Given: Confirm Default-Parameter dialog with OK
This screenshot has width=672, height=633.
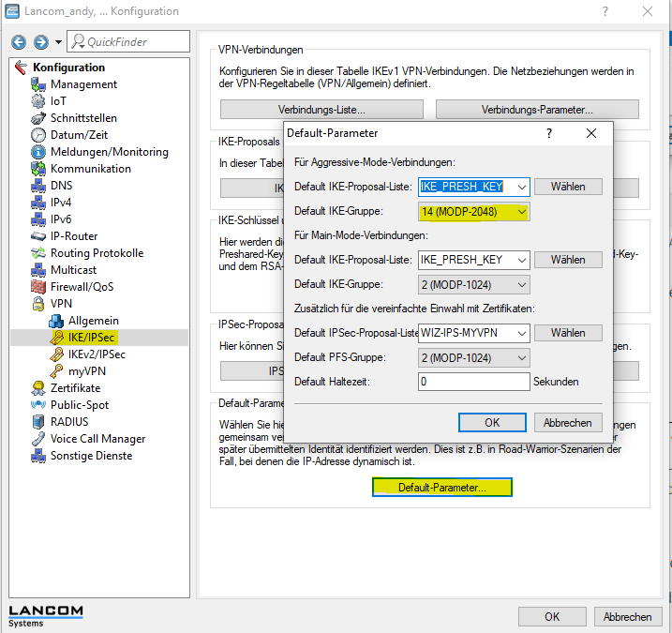Looking at the screenshot, I should (492, 423).
